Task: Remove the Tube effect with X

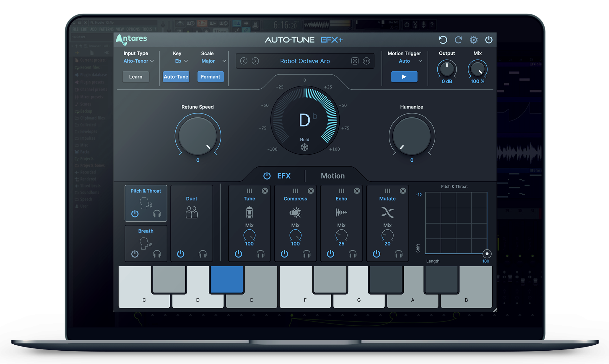Action: [265, 191]
